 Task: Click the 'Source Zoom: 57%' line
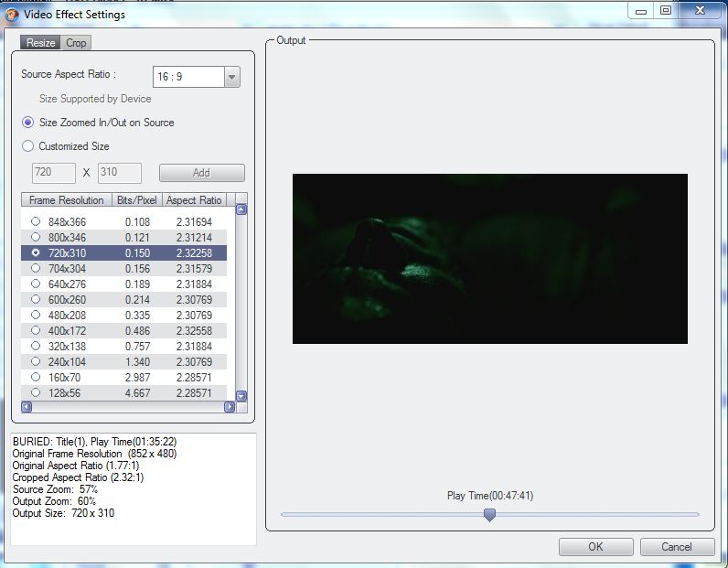click(55, 489)
